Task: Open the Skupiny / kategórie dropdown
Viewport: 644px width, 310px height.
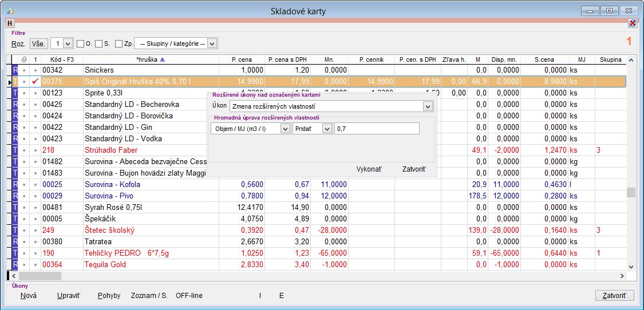Action: 212,43
